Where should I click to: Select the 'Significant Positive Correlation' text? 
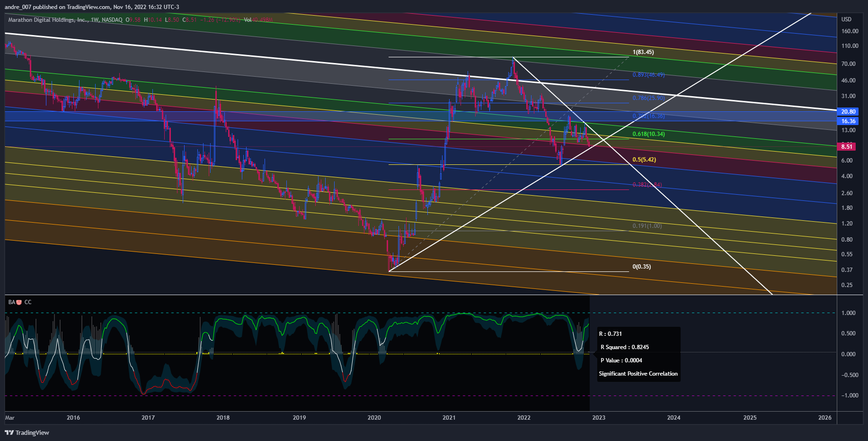638,374
